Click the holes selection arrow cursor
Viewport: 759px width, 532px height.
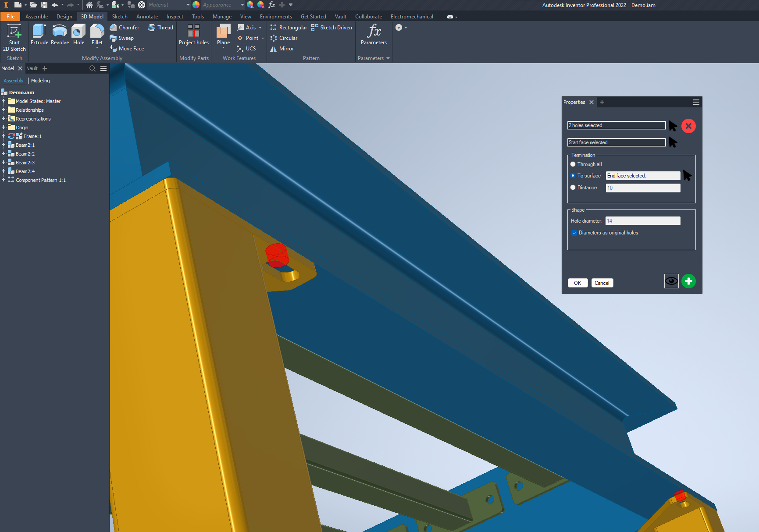(673, 126)
